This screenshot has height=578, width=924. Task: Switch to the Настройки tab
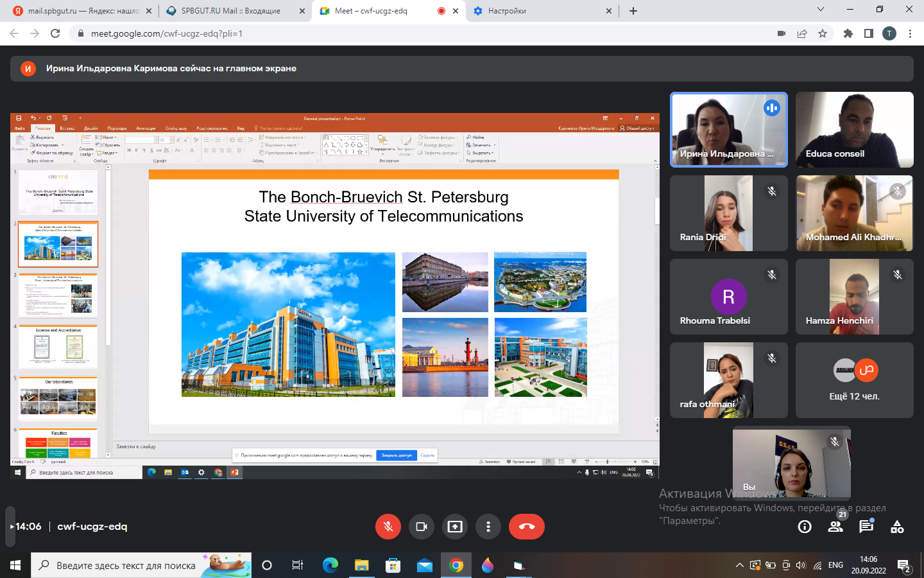[x=507, y=11]
